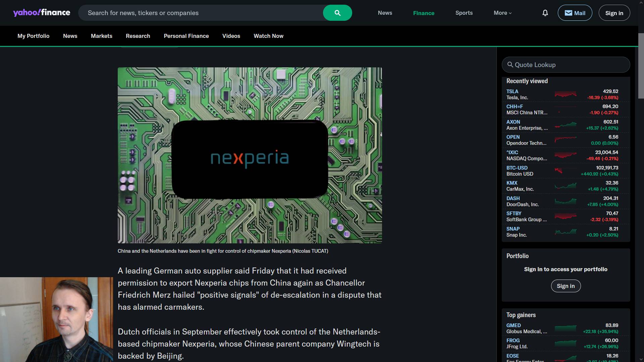Open the TSLA Tesla quote link
Screen dimensions: 644x362
(x=512, y=91)
